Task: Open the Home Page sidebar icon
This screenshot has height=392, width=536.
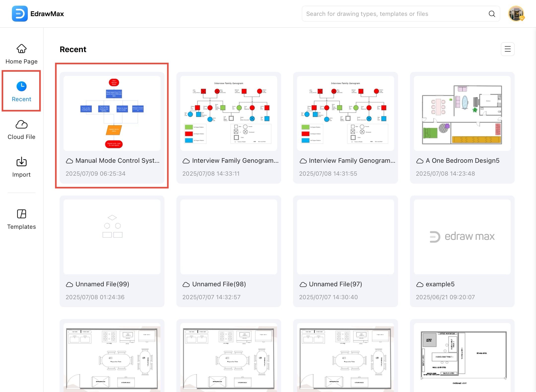Action: coord(22,49)
